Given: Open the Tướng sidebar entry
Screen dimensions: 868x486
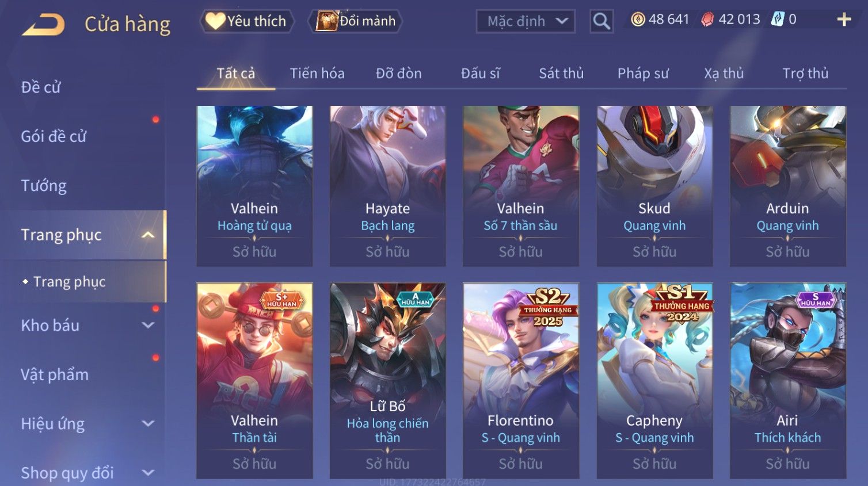Looking at the screenshot, I should [x=44, y=186].
